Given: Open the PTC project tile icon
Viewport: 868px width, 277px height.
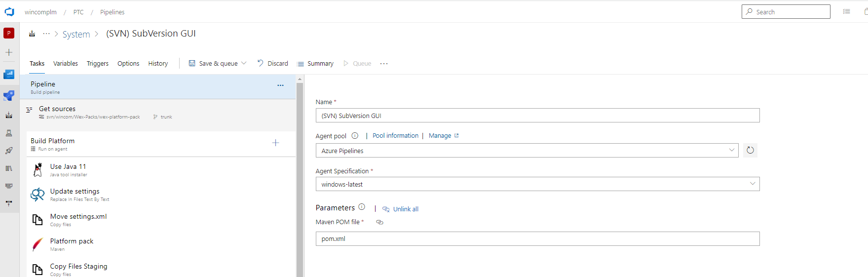Looking at the screenshot, I should click(9, 33).
